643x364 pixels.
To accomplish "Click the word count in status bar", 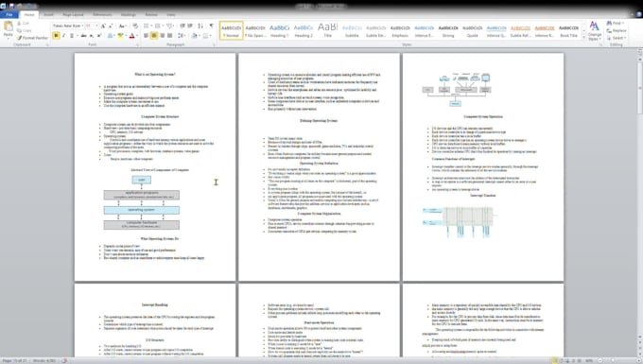I will (x=44, y=361).
